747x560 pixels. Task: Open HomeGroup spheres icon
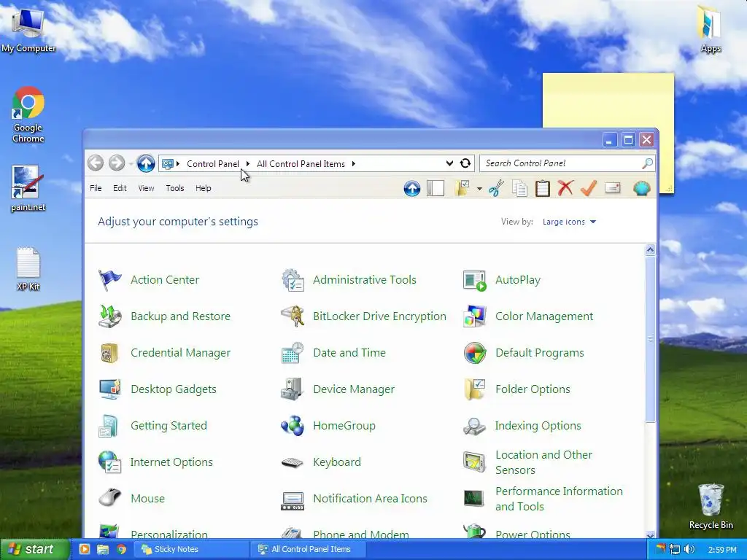click(292, 426)
